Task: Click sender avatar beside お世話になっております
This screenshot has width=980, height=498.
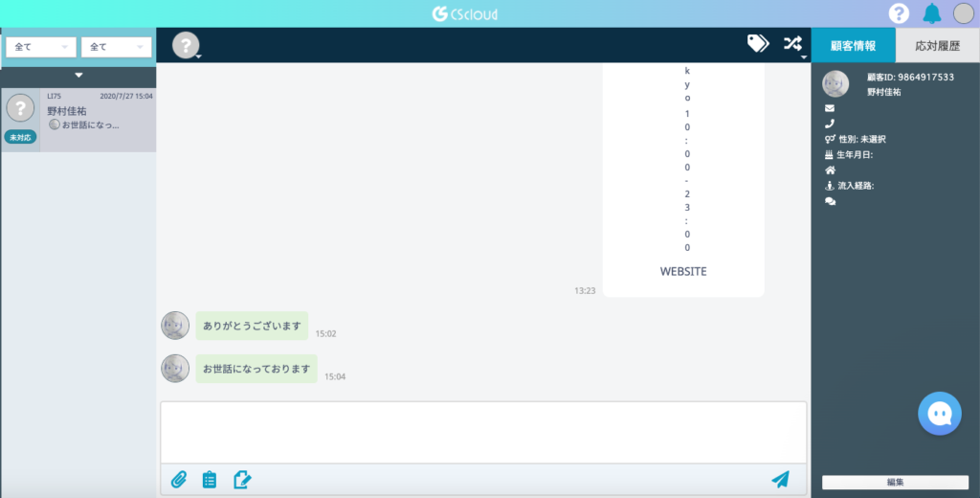Action: [175, 369]
